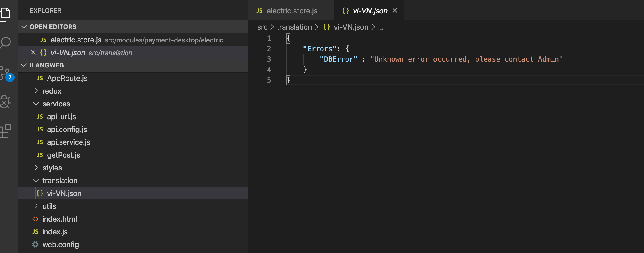The height and width of the screenshot is (253, 644).
Task: Expand the styles folder
Action: [x=36, y=168]
